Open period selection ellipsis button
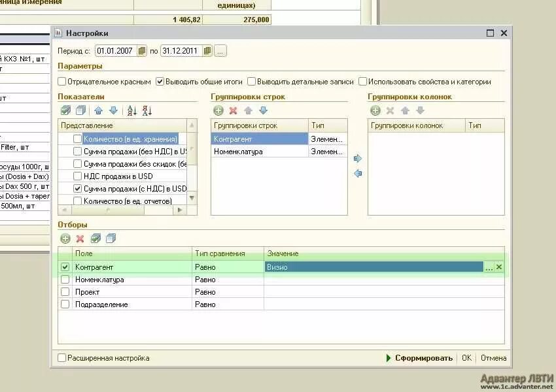The height and width of the screenshot is (392, 556). coord(220,51)
